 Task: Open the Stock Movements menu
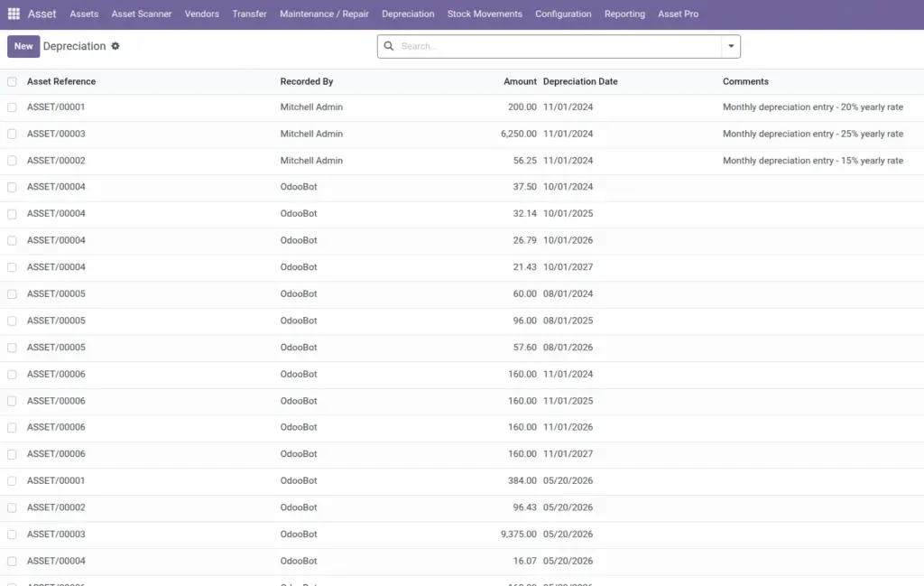[485, 14]
